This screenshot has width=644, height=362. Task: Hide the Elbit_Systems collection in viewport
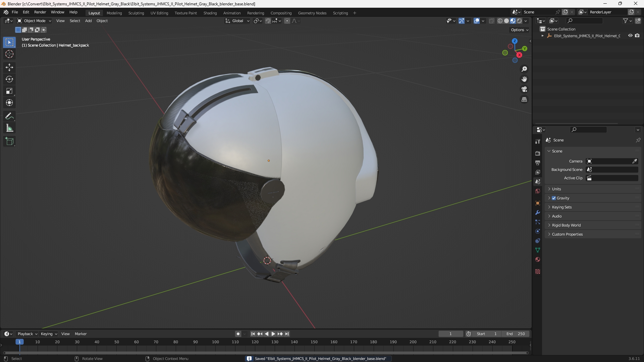(x=630, y=36)
